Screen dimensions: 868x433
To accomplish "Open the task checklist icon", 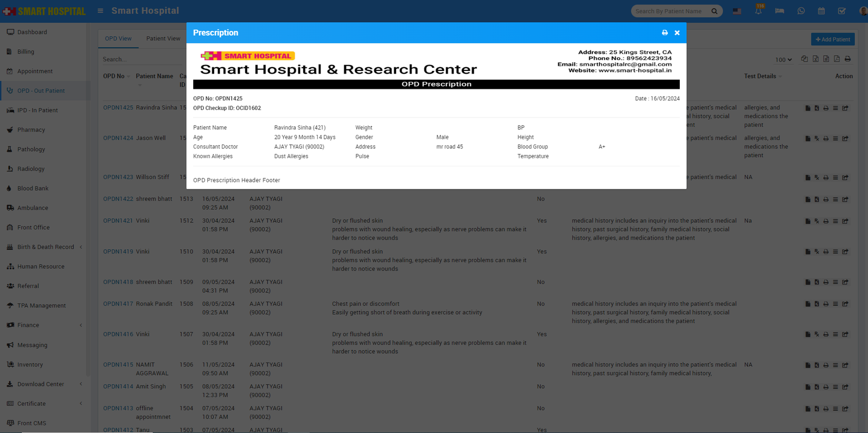I will coord(842,11).
